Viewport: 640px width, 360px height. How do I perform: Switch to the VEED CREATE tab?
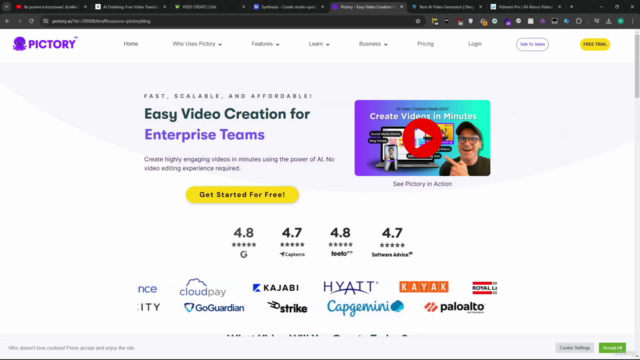[209, 7]
